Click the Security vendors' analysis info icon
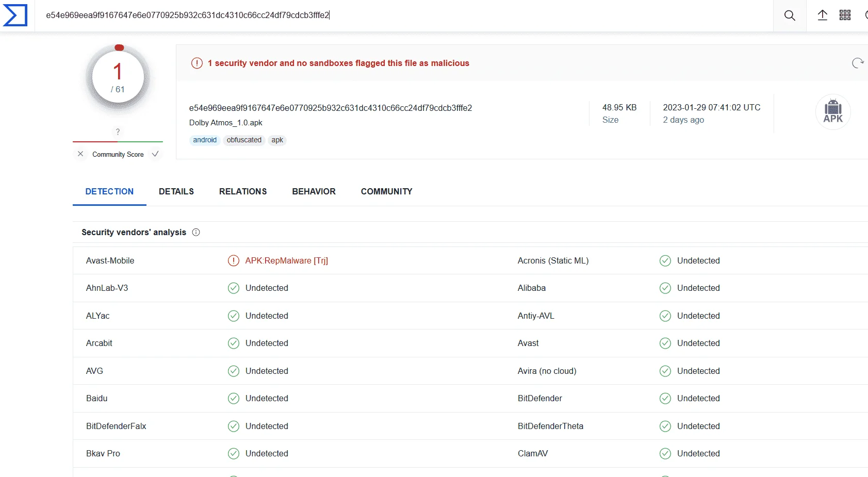This screenshot has height=477, width=868. (x=196, y=232)
